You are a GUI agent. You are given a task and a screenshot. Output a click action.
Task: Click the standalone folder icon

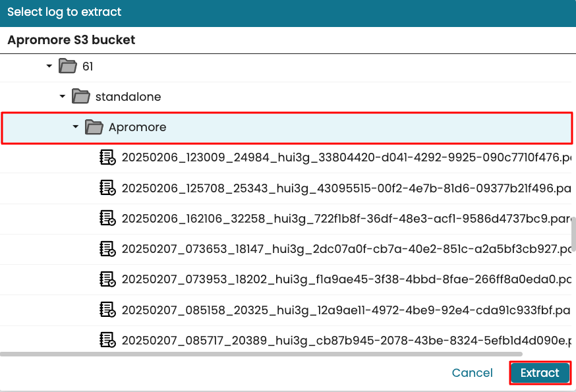pos(80,96)
